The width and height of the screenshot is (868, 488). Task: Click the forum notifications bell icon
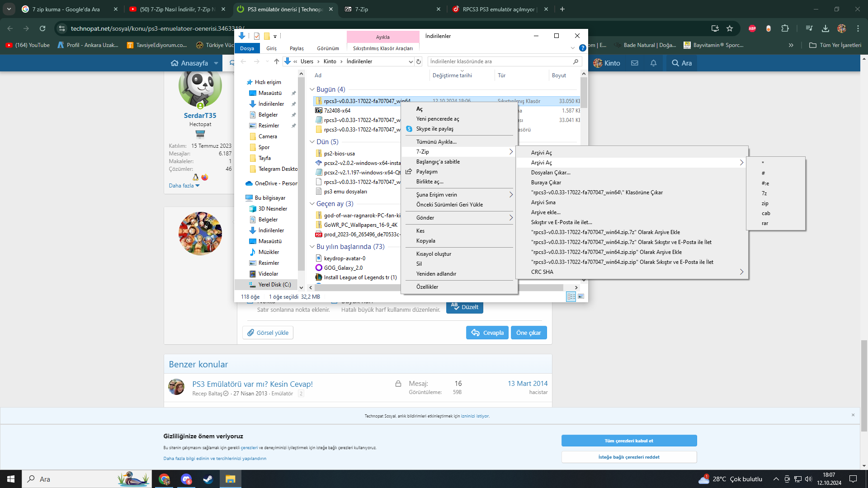click(653, 63)
